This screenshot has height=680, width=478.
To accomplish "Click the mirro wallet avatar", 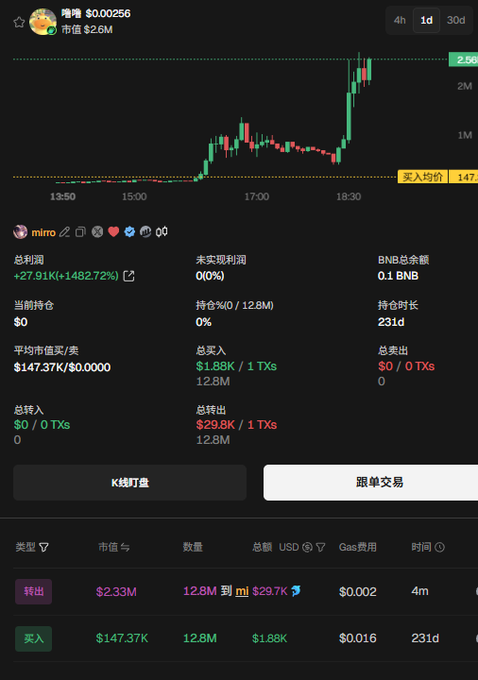I will tap(20, 232).
